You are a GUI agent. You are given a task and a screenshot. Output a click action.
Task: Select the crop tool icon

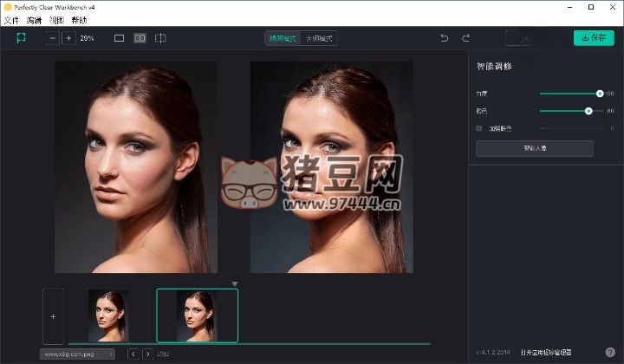point(21,38)
